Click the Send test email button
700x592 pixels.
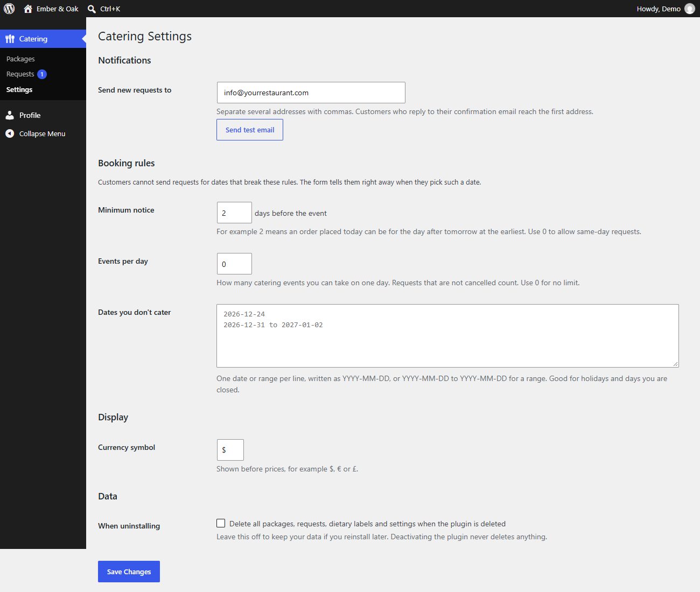(250, 130)
